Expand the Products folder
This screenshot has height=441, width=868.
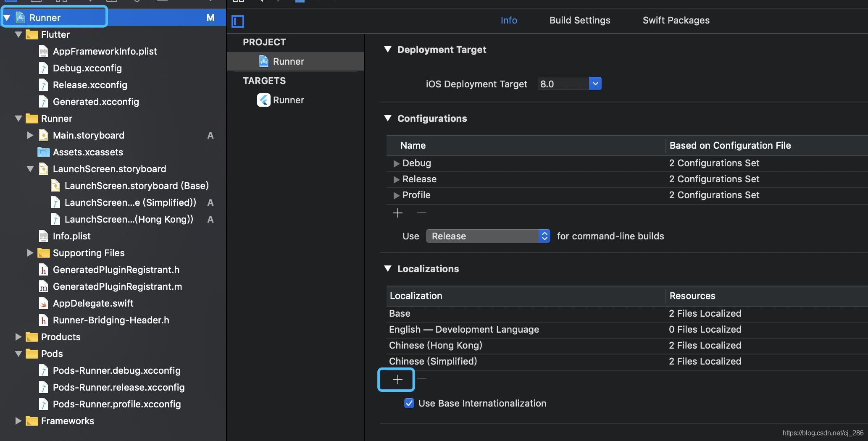tap(18, 337)
